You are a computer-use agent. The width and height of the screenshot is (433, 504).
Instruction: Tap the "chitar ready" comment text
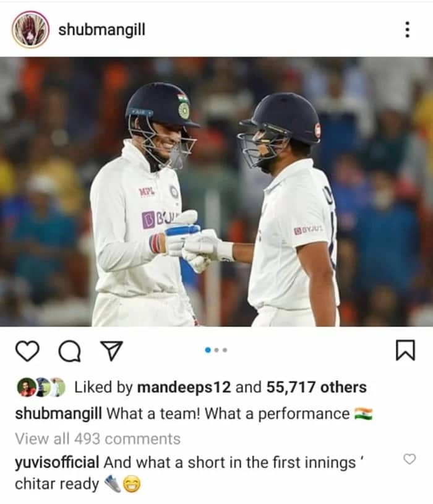[x=58, y=484]
